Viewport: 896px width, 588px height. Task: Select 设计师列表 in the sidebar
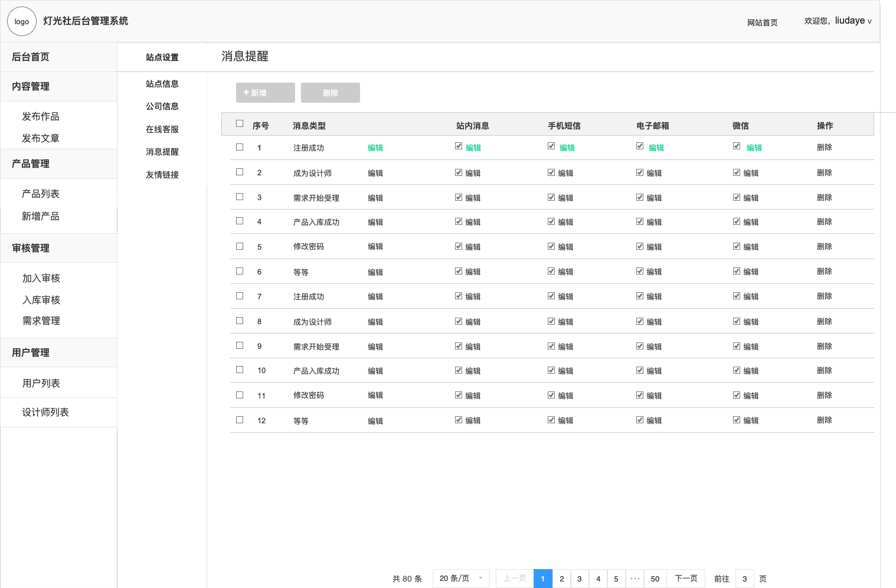pos(45,412)
